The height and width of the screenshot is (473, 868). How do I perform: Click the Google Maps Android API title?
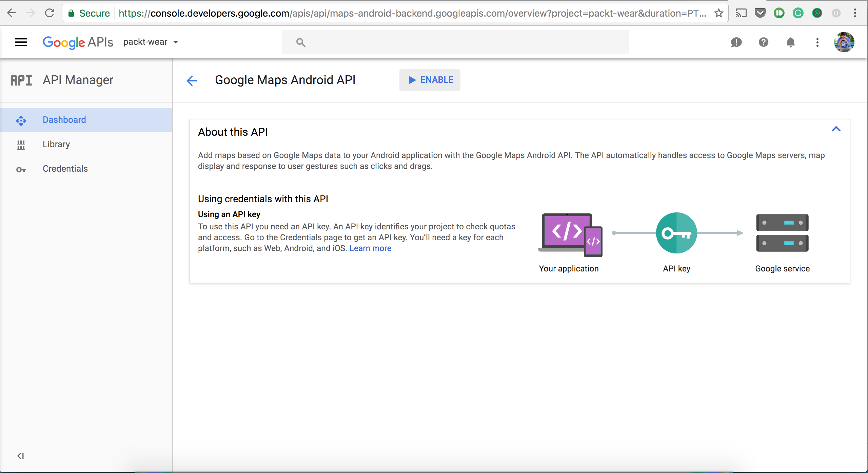point(285,80)
